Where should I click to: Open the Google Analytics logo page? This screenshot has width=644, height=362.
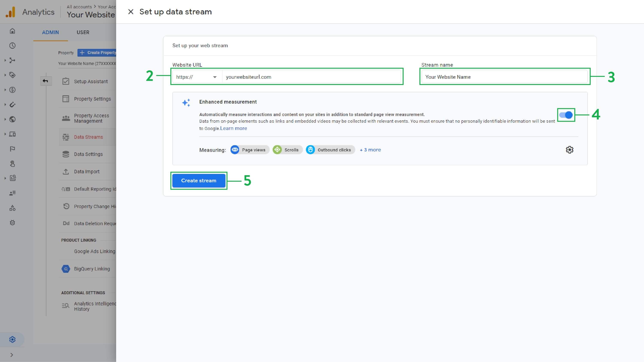pos(10,12)
